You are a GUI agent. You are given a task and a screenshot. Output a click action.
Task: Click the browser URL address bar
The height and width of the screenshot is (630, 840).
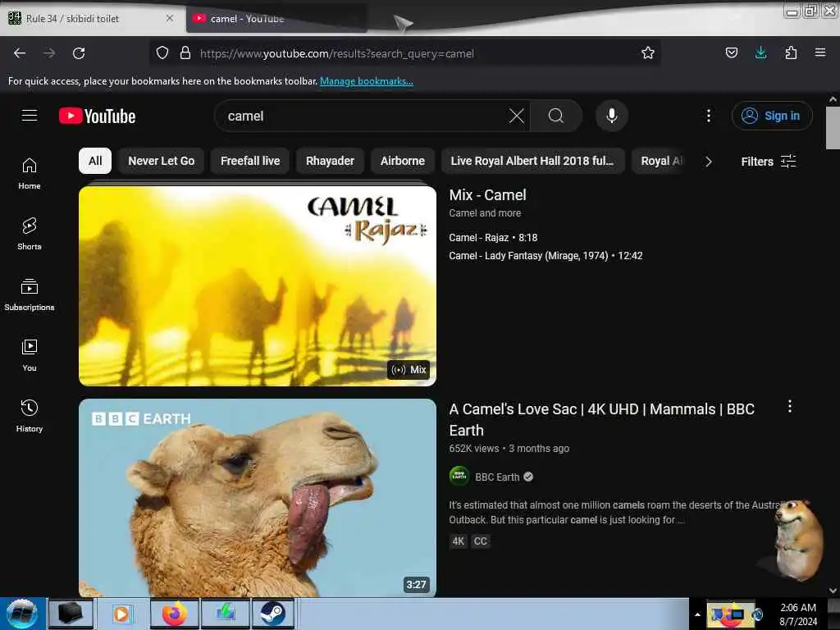404,53
